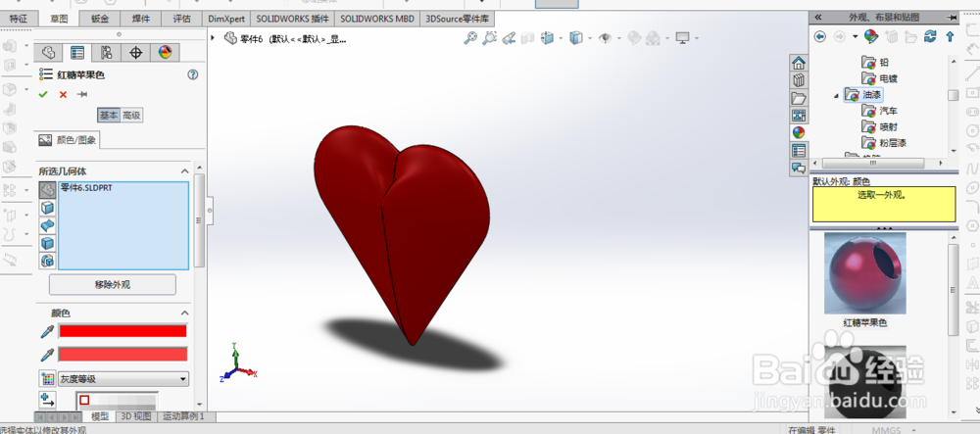The height and width of the screenshot is (434, 980).
Task: Collapse the task pane with double chevron
Action: point(818,17)
